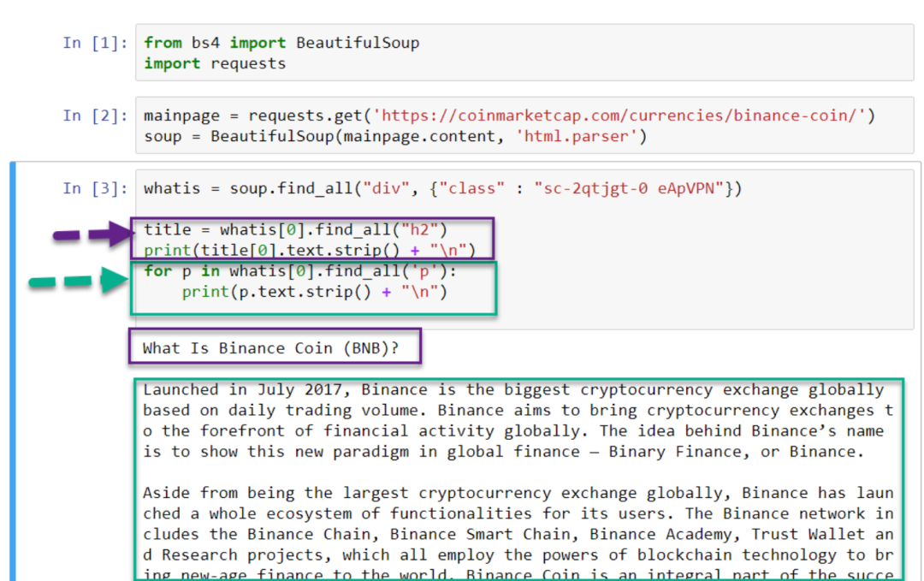This screenshot has height=581, width=924.
Task: Select the In [3] cell prompt label
Action: (95, 188)
